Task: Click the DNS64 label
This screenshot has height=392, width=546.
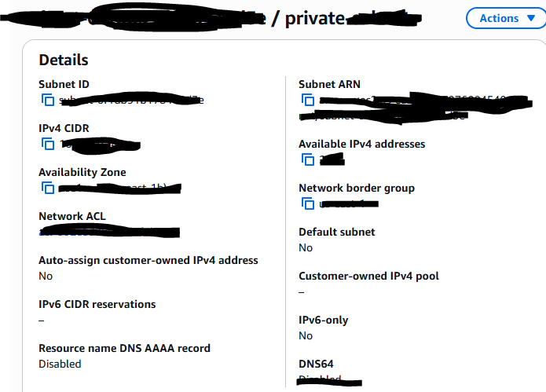Action: (317, 364)
